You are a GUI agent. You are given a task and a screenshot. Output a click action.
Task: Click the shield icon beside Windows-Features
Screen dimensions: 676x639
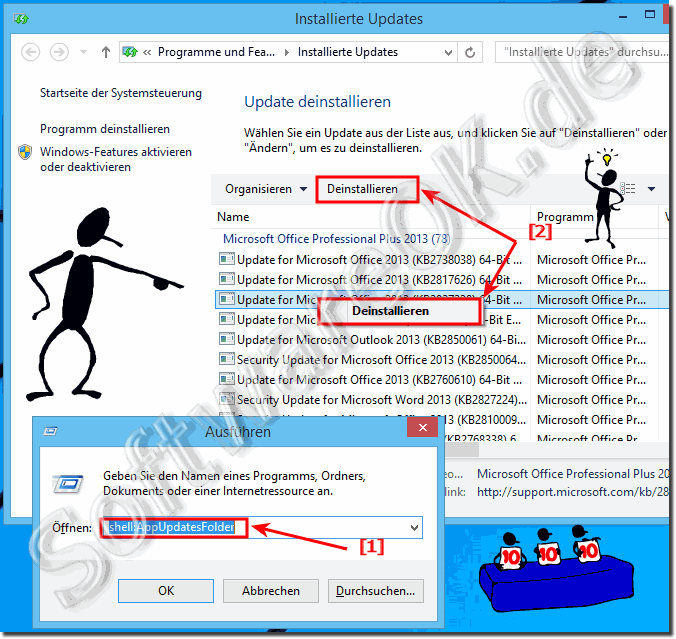pos(25,152)
